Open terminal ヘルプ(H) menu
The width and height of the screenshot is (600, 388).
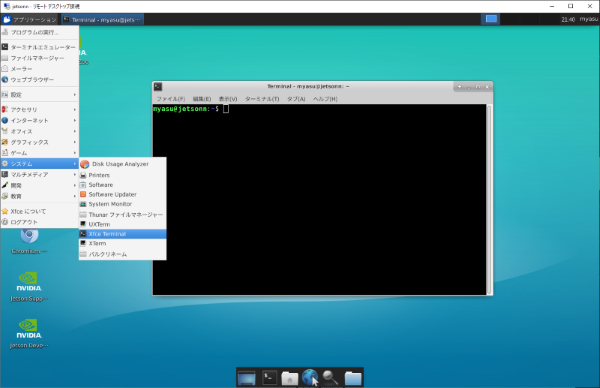[325, 99]
